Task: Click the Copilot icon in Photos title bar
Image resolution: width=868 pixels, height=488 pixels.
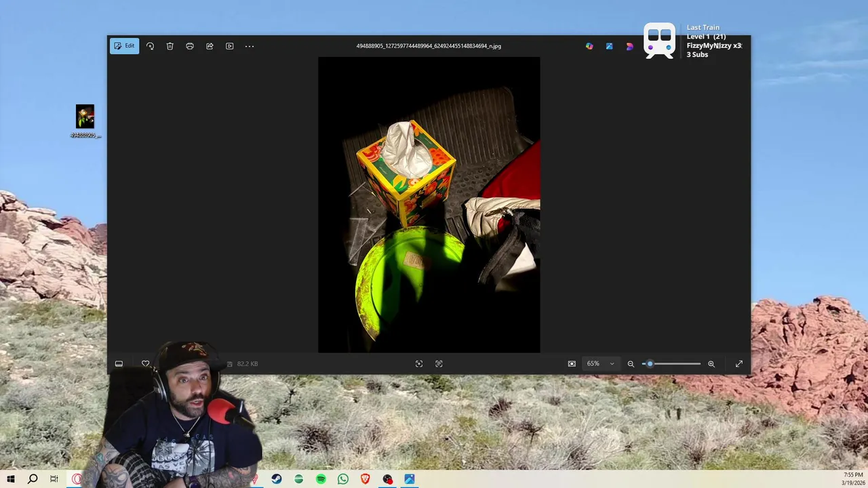Action: point(589,46)
